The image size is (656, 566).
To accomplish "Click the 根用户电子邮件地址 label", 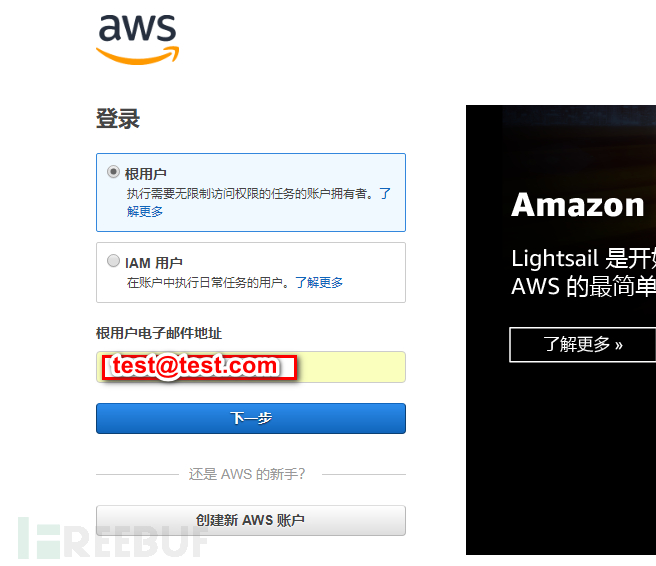I will tap(159, 333).
